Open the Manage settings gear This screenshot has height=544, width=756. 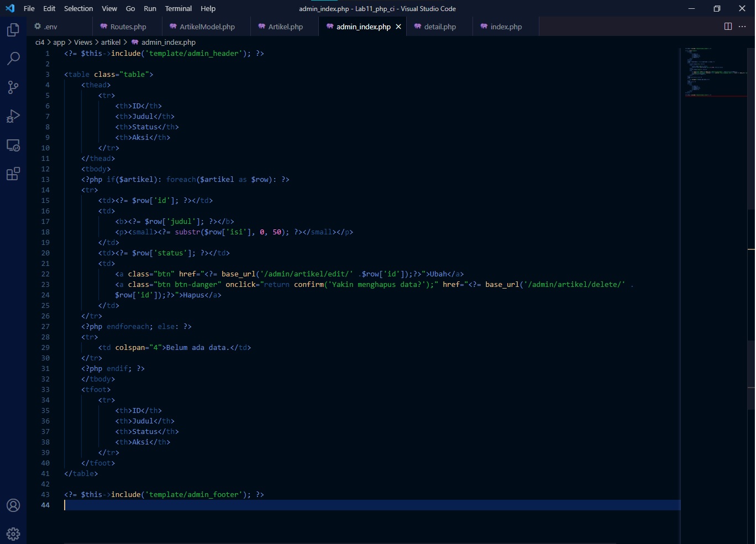point(13,533)
